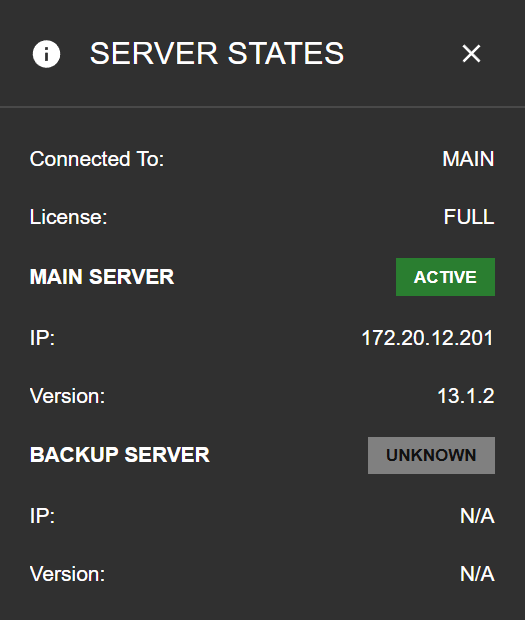Click the BACKUP SERVER heading

tap(120, 455)
